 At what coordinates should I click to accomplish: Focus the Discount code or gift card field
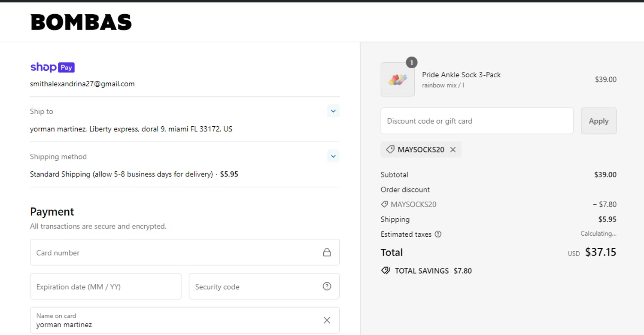(x=477, y=121)
